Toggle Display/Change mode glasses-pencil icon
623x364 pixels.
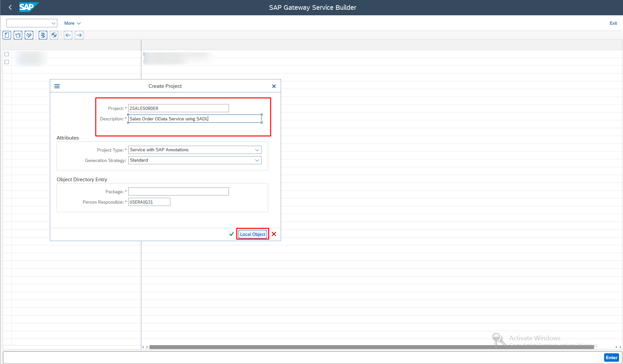tap(29, 35)
